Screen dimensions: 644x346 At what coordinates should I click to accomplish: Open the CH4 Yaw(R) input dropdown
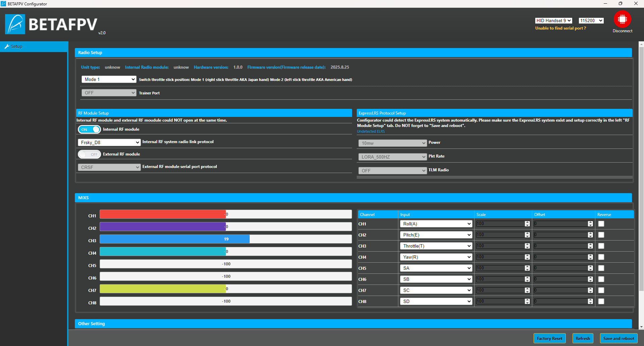point(436,257)
